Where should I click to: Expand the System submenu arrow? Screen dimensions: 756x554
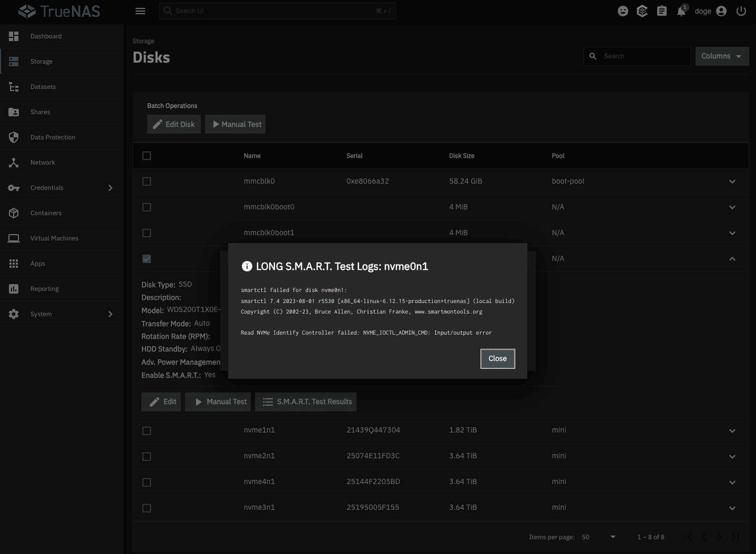point(110,314)
